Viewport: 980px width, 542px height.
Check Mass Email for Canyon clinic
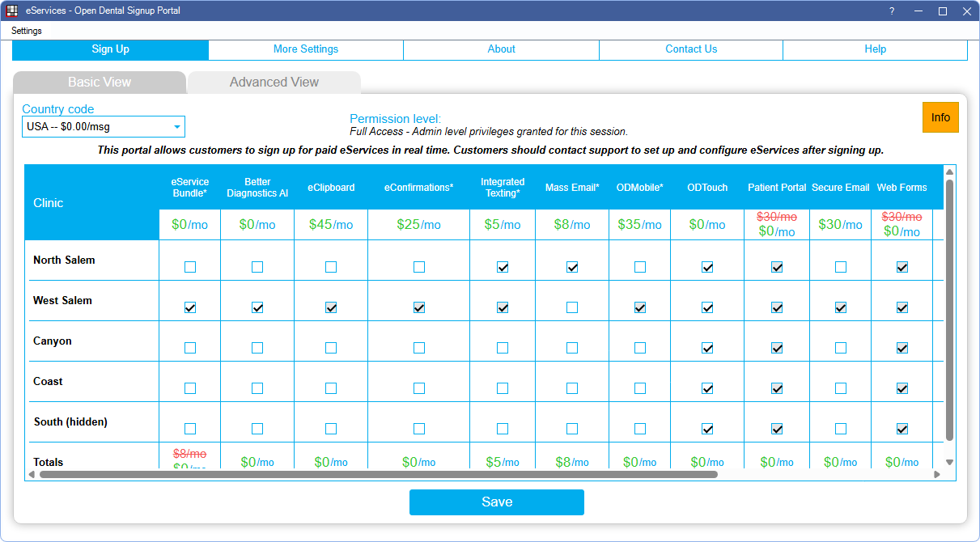pos(572,348)
